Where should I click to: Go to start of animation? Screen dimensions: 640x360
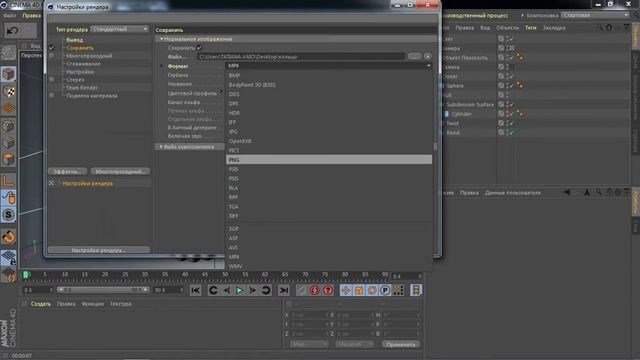196,290
